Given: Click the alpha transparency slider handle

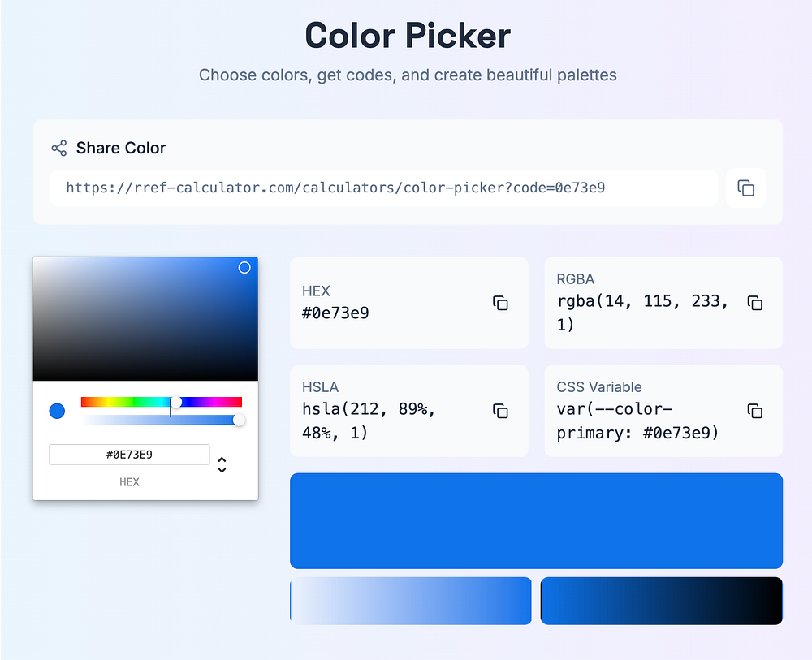Looking at the screenshot, I should click(x=239, y=420).
